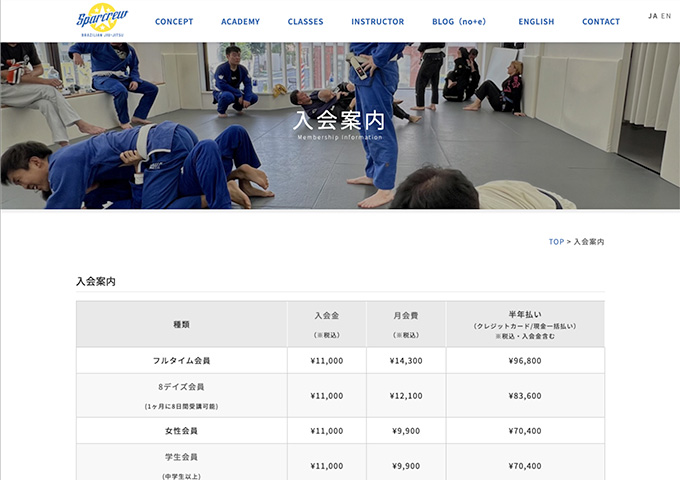Click フルタイム会員 entry fee ¥11,000
The image size is (680, 480).
tap(327, 361)
